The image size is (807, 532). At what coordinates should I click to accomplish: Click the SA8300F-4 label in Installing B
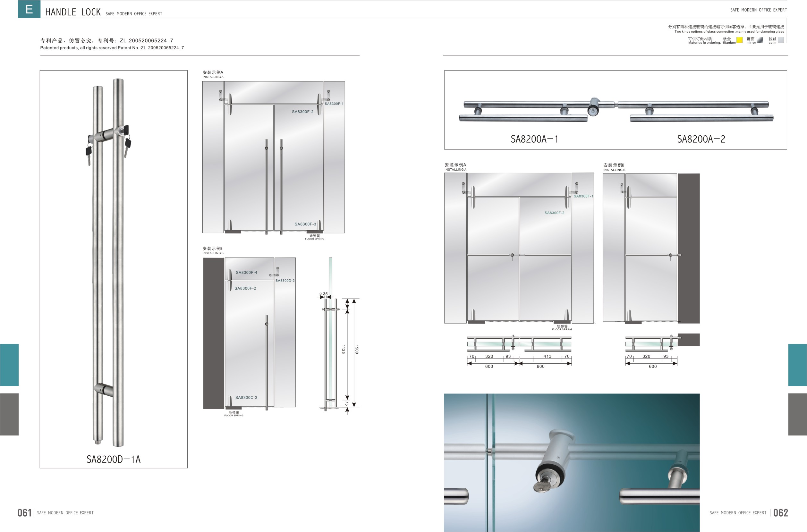[x=246, y=273]
